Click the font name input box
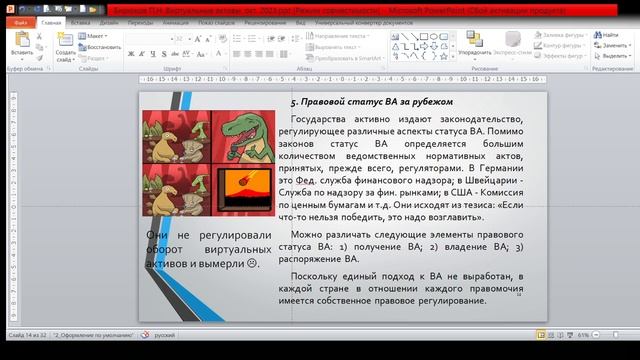 coord(149,39)
